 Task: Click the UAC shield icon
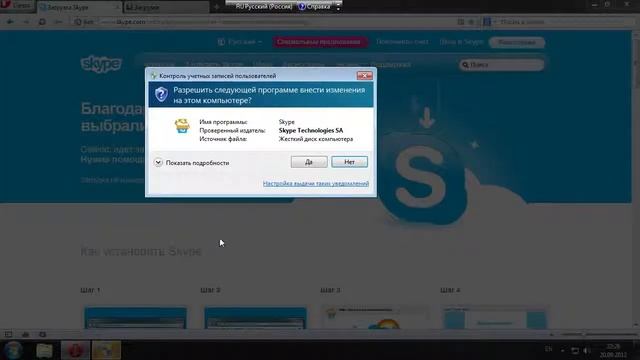point(161,95)
